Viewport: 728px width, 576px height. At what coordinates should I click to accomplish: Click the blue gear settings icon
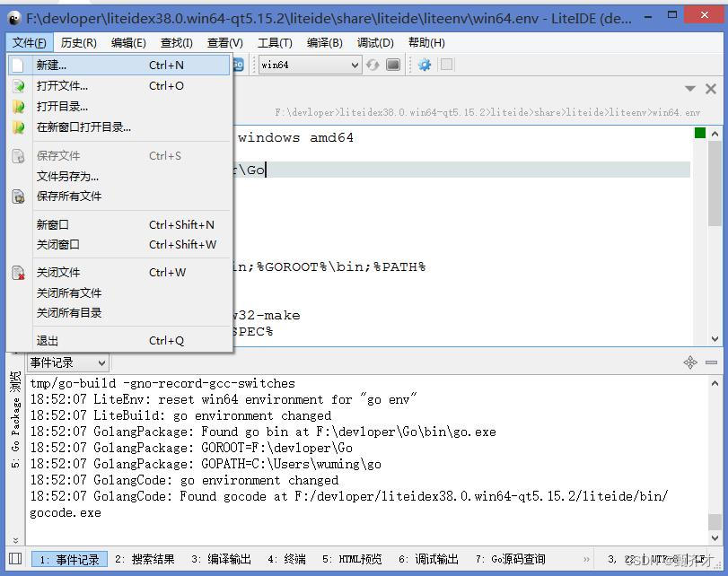point(425,65)
